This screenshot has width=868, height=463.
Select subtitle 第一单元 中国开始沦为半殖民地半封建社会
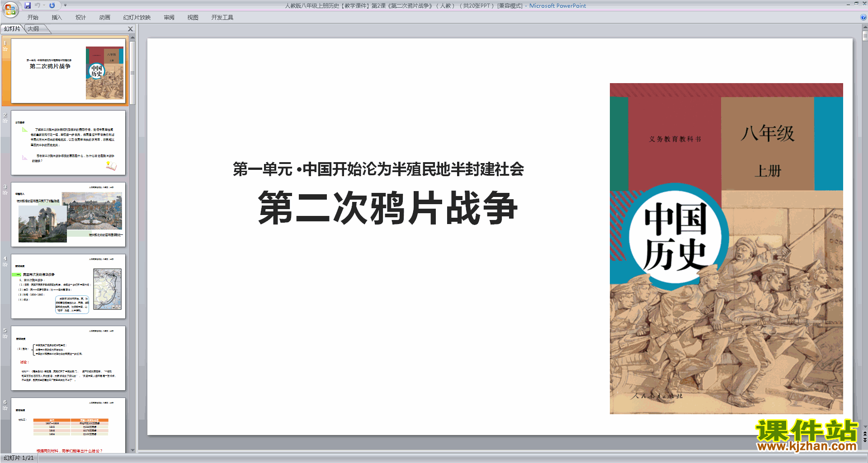pos(378,169)
